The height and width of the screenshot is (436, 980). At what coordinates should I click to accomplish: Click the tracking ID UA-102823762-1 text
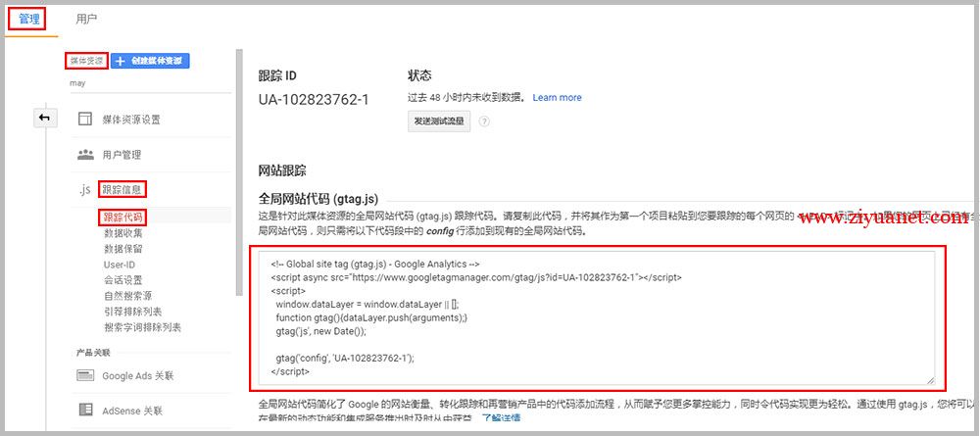pos(314,100)
